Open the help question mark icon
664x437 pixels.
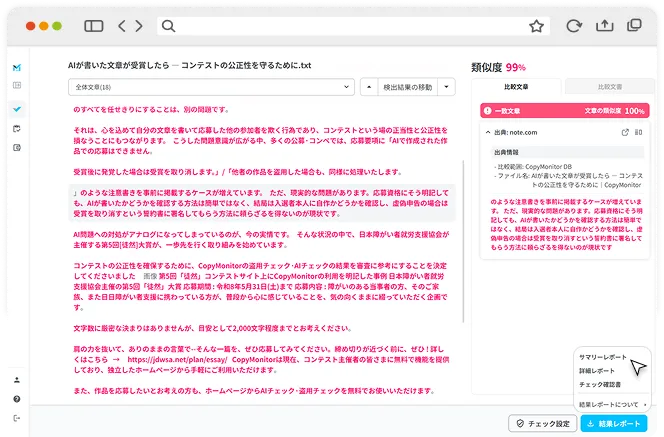pos(17,399)
